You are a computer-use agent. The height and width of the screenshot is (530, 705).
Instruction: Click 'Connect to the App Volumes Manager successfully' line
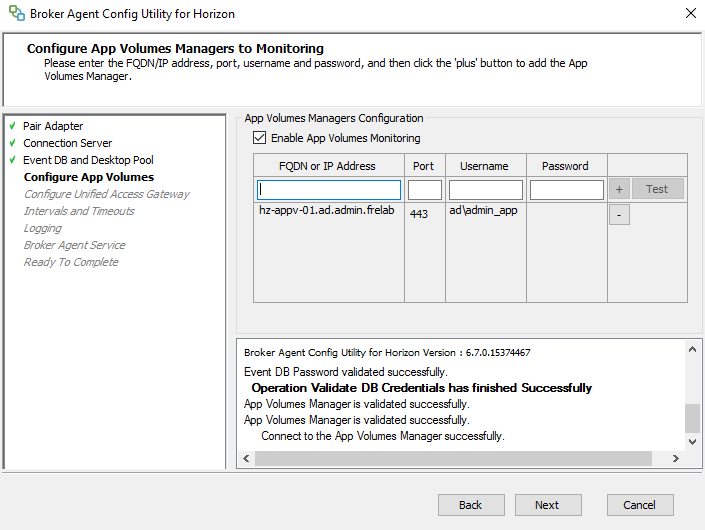point(383,436)
